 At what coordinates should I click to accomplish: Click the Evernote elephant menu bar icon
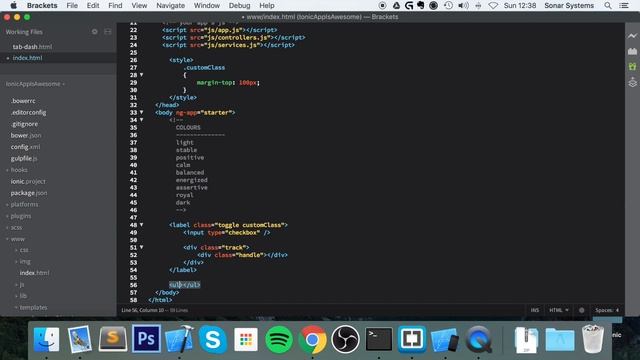coord(420,6)
